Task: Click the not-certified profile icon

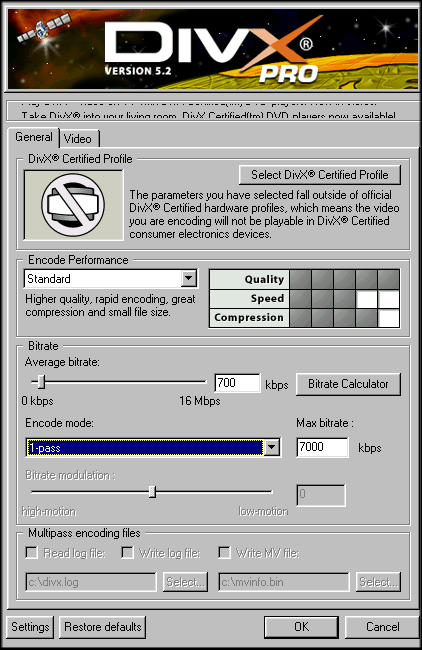Action: (74, 205)
